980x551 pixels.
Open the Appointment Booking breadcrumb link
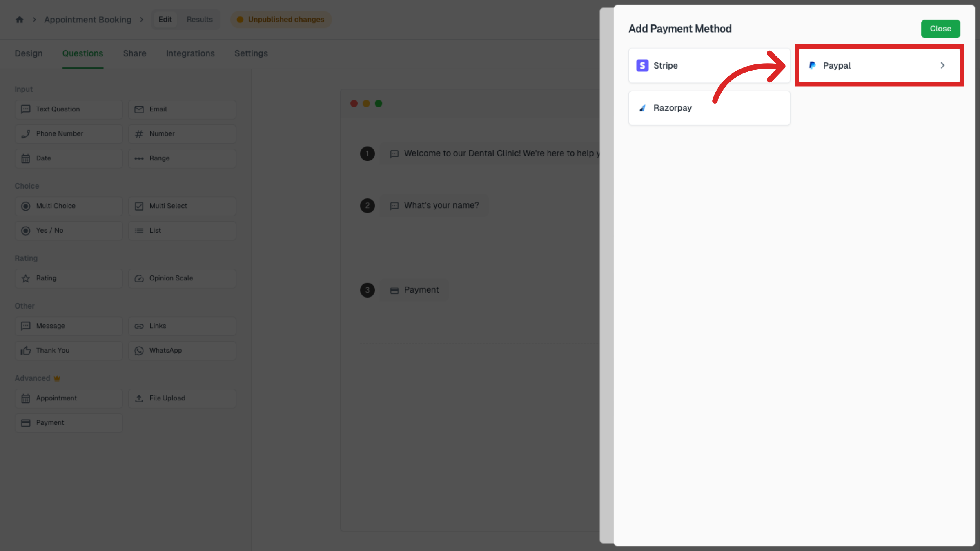[88, 20]
